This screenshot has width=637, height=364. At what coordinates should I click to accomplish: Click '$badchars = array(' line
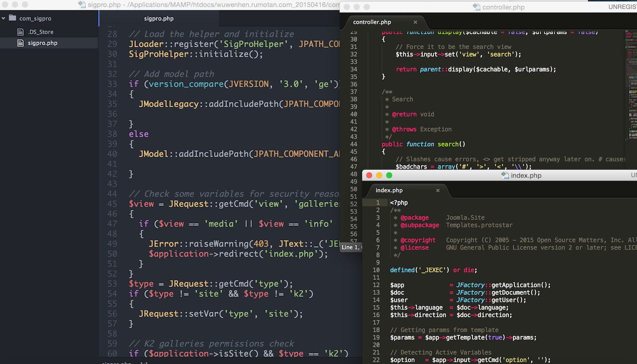[x=464, y=167]
